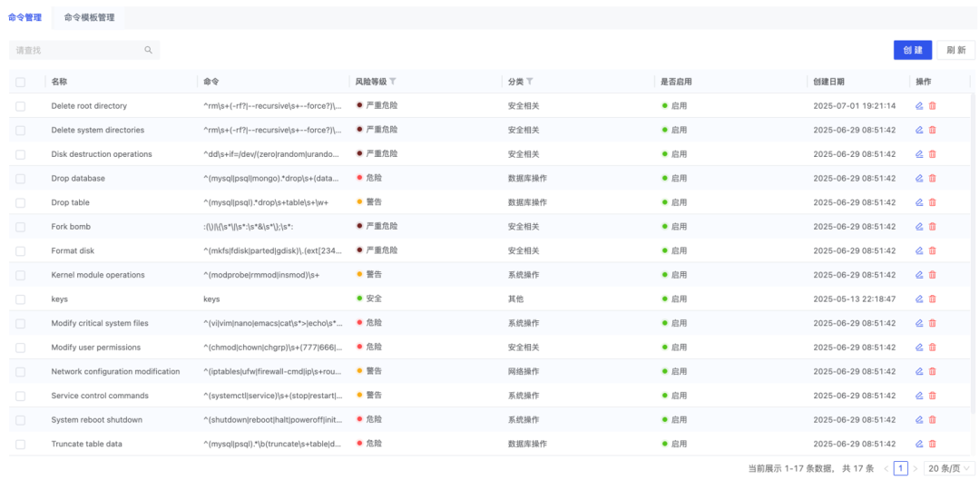Open the 20 条/页 page size dropdown
This screenshot has height=480, width=980.
[x=949, y=468]
